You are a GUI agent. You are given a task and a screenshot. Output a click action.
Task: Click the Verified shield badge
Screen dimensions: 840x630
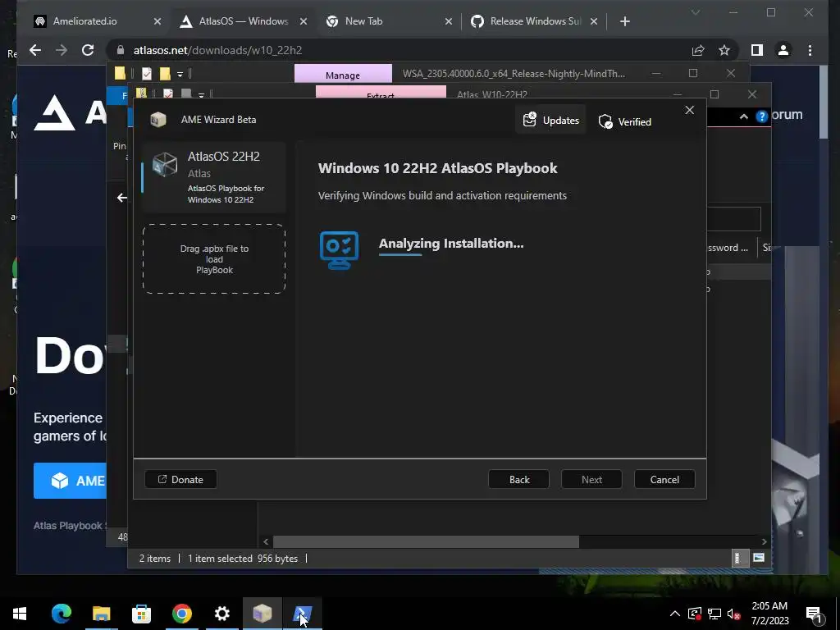click(624, 122)
